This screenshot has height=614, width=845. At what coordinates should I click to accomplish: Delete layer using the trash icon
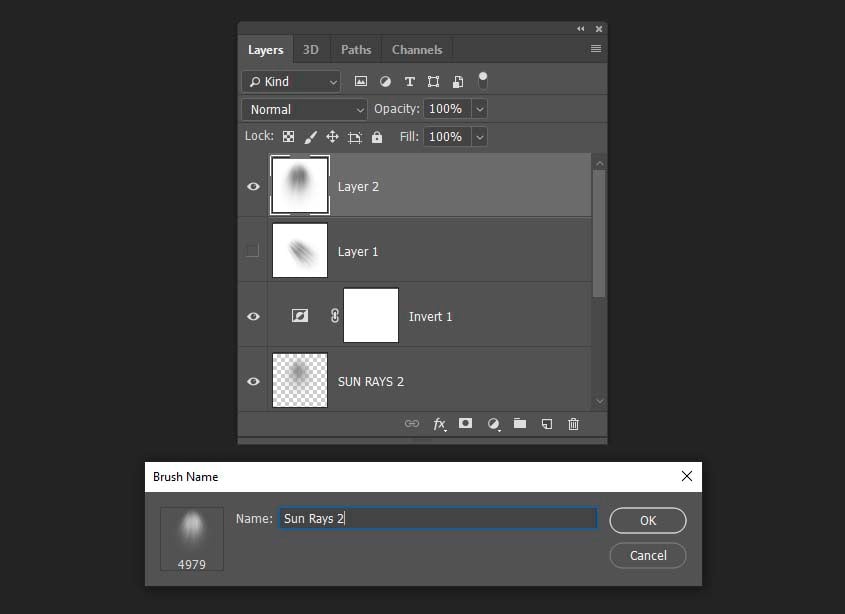pyautogui.click(x=573, y=424)
